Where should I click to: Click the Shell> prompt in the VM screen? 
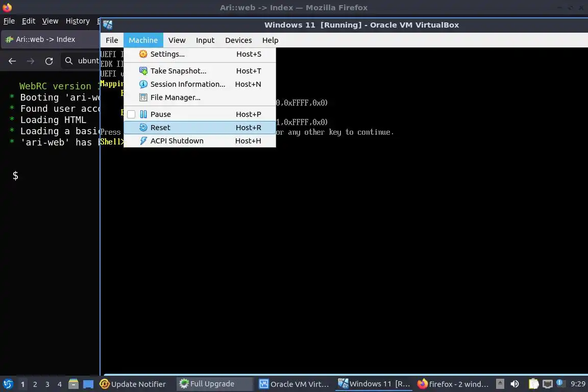pyautogui.click(x=112, y=142)
